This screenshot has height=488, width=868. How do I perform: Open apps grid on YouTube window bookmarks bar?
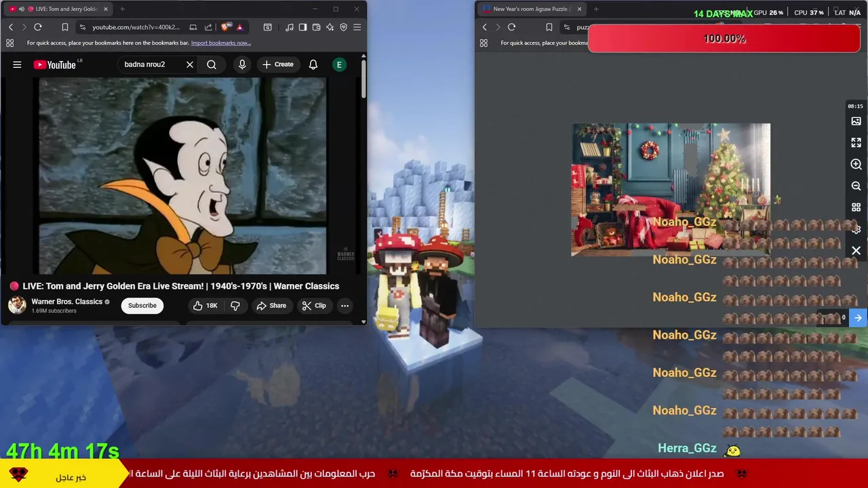pyautogui.click(x=9, y=43)
